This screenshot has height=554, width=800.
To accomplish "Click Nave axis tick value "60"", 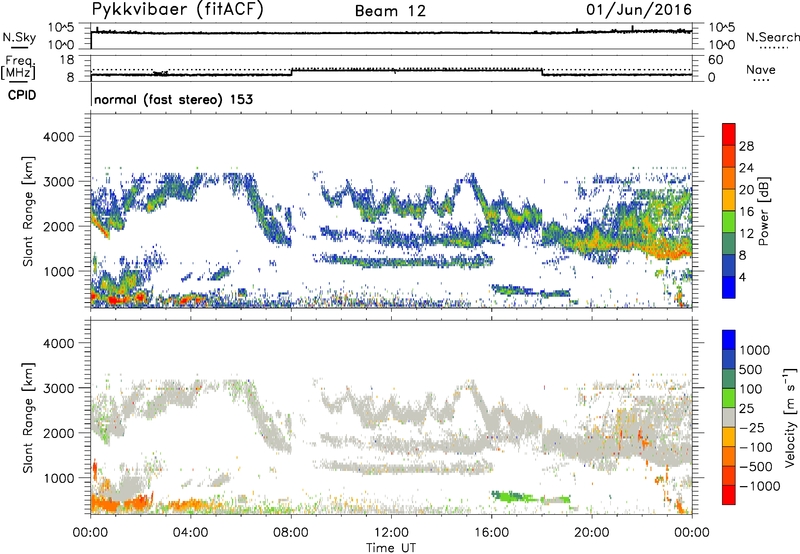I will point(716,60).
